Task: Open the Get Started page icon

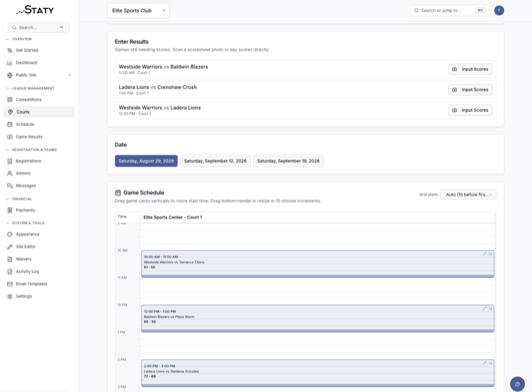Action: point(10,50)
